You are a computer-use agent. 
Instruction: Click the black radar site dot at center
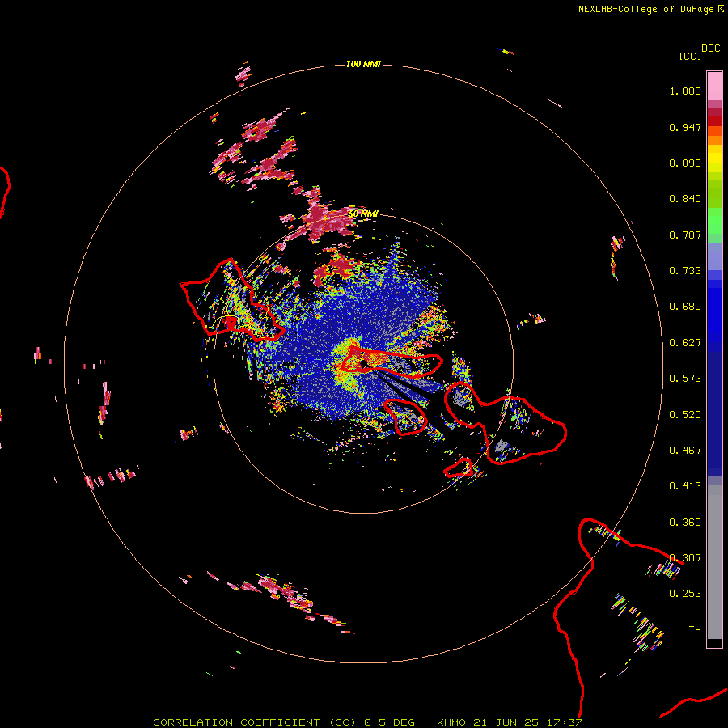pos(363,363)
